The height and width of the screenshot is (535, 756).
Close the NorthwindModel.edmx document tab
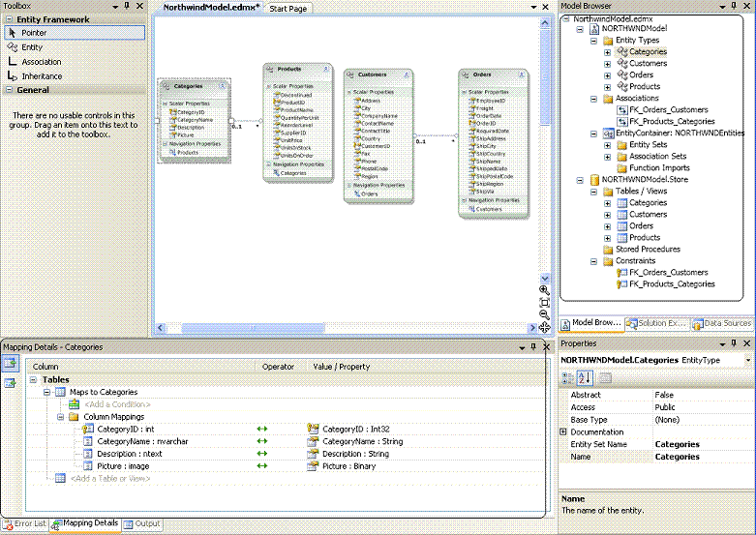coord(546,7)
